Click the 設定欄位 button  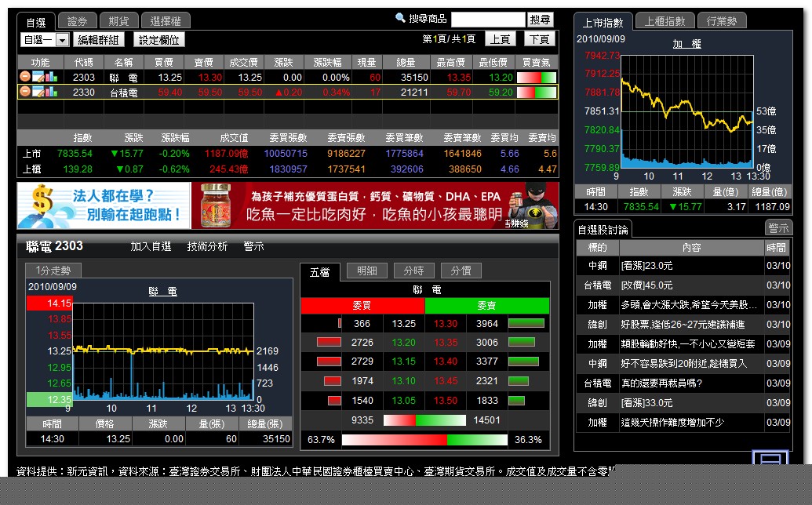[159, 40]
